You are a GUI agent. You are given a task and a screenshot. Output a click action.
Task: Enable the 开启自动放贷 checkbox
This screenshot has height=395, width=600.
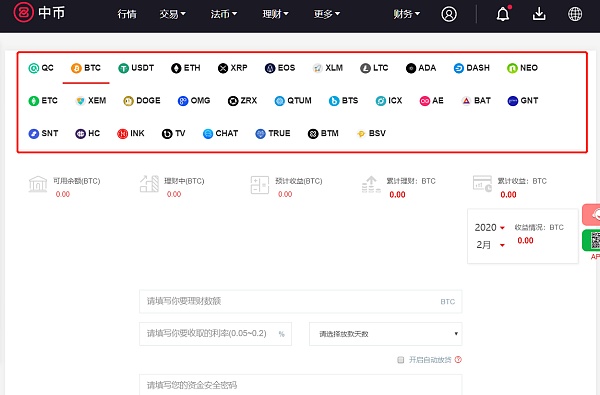pos(401,360)
